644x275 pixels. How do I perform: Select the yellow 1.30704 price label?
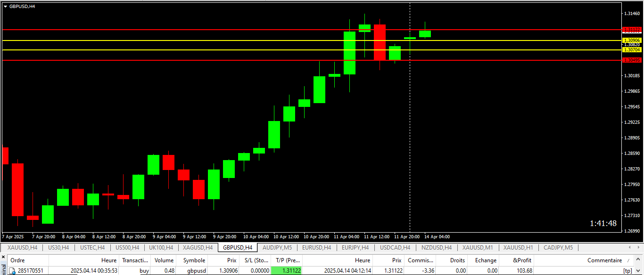[x=632, y=49]
